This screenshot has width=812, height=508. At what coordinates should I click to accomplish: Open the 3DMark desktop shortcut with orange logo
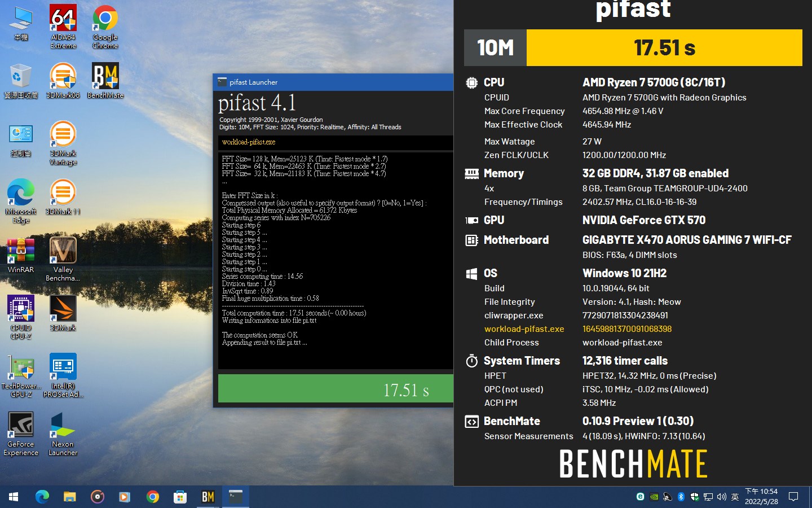coord(63,313)
